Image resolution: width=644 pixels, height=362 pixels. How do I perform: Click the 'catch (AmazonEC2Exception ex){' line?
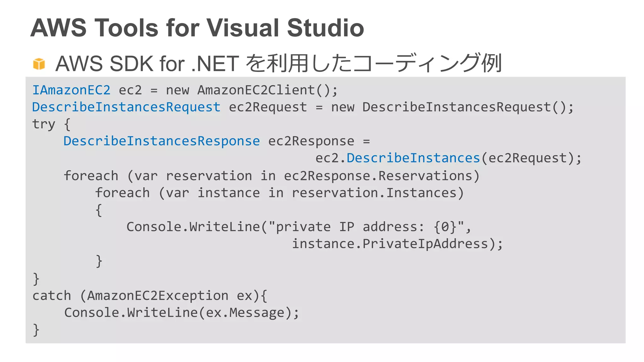(x=150, y=296)
